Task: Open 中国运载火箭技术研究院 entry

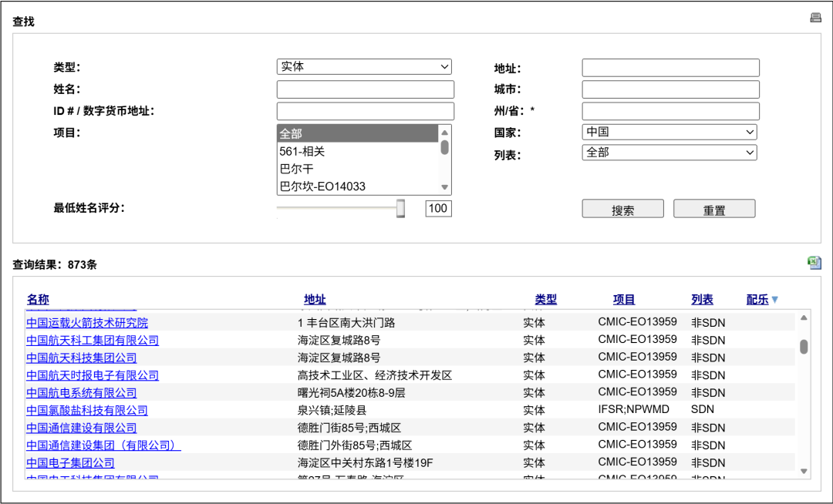Action: coord(87,323)
